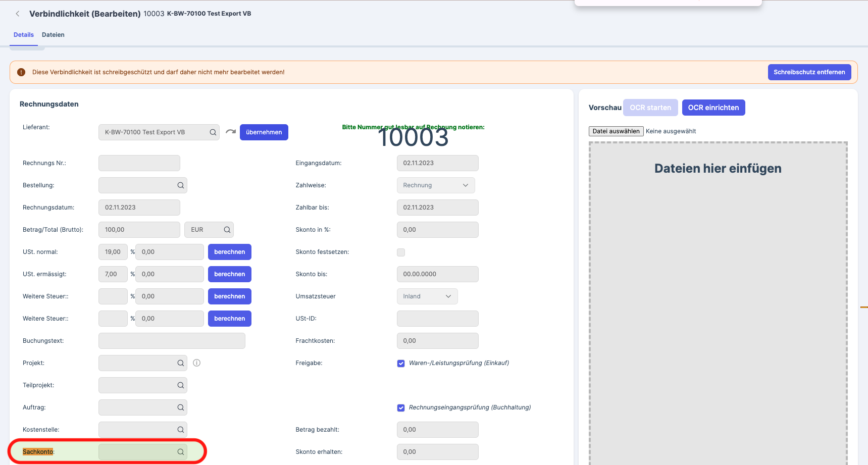This screenshot has width=868, height=465.
Task: Click the Vorschau label
Action: [605, 108]
